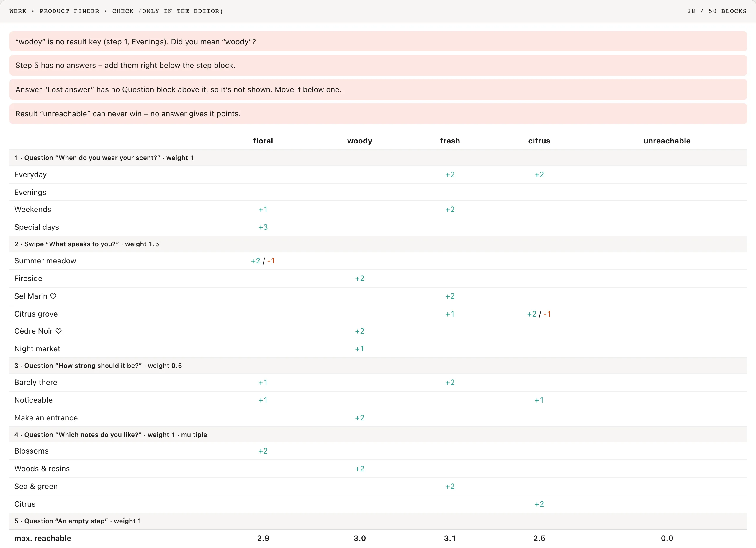Click the +2 / -1 citrus cell for Citrus grove
Screen dimensions: 756x548
click(x=539, y=314)
